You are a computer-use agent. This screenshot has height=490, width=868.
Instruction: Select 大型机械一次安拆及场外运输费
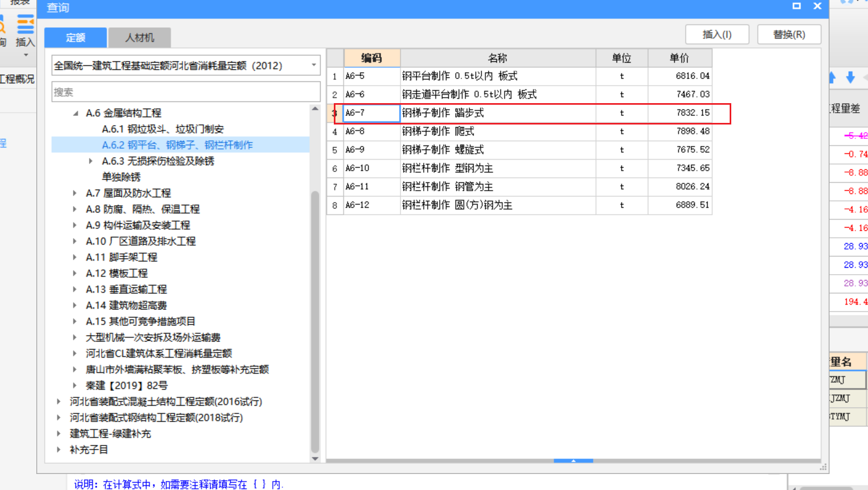[153, 337]
